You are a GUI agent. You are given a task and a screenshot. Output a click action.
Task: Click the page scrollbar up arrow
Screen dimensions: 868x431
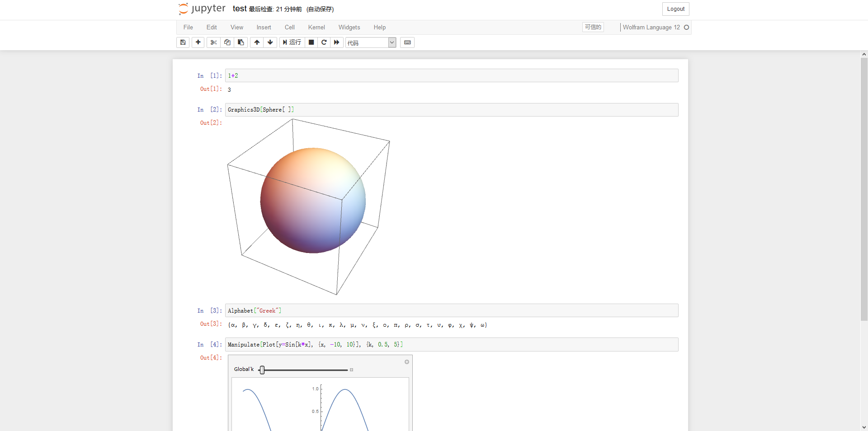[x=864, y=54]
